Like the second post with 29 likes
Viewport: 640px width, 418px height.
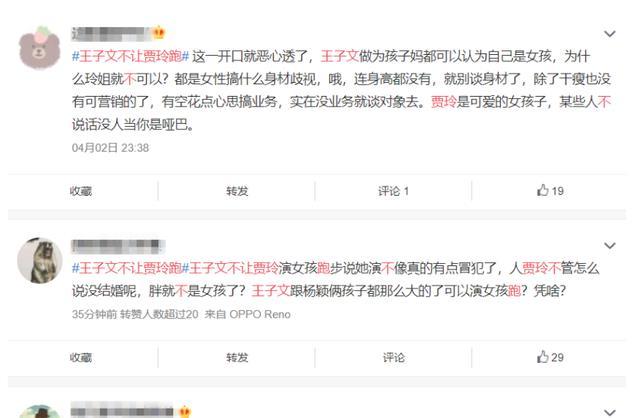(550, 357)
